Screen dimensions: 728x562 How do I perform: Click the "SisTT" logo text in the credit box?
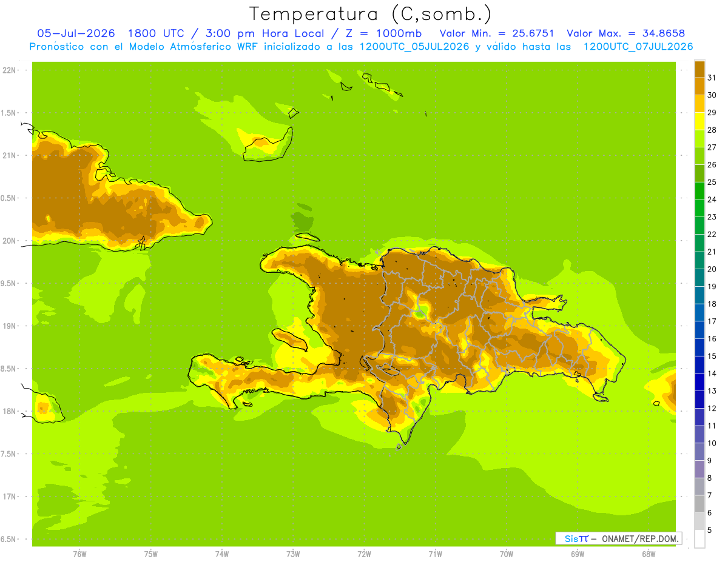point(576,538)
